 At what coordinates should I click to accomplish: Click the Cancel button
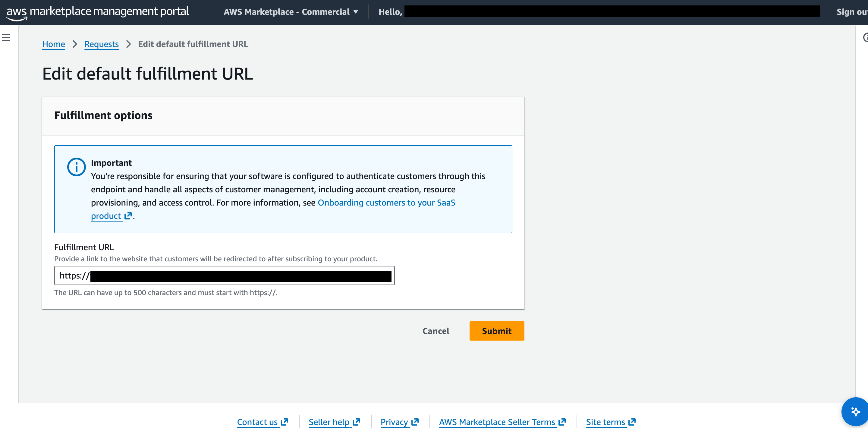[436, 331]
